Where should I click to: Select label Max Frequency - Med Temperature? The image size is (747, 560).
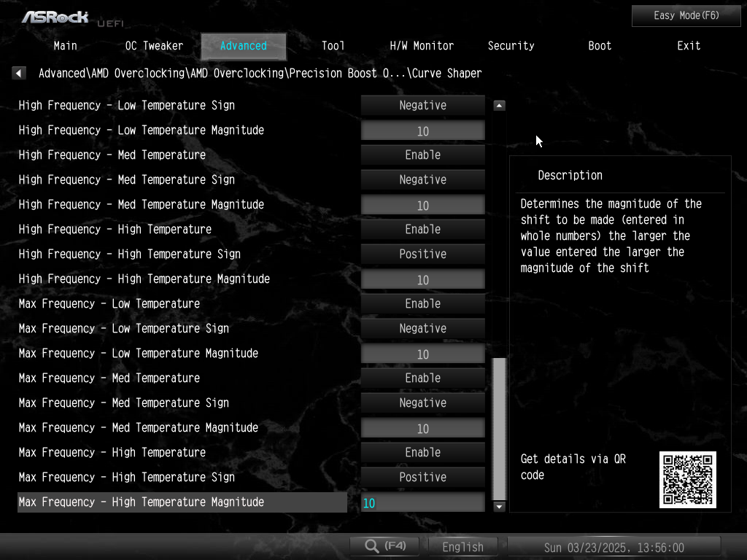109,378
